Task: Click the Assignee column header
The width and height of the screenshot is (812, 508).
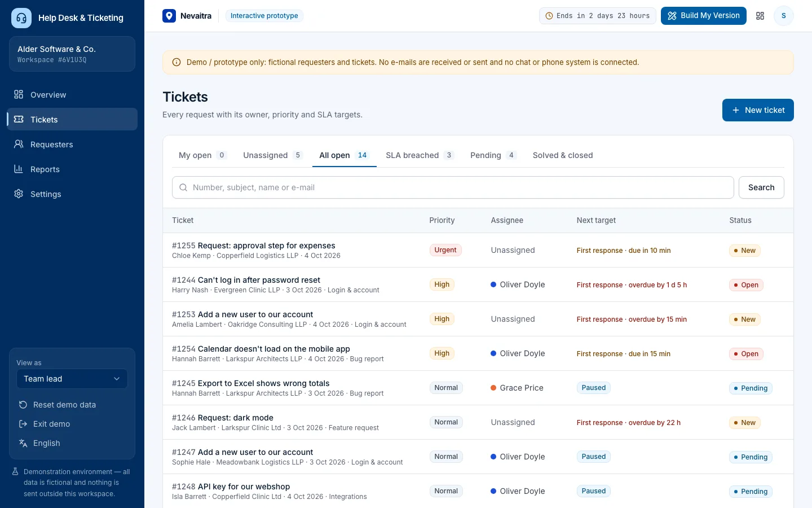Action: click(507, 220)
